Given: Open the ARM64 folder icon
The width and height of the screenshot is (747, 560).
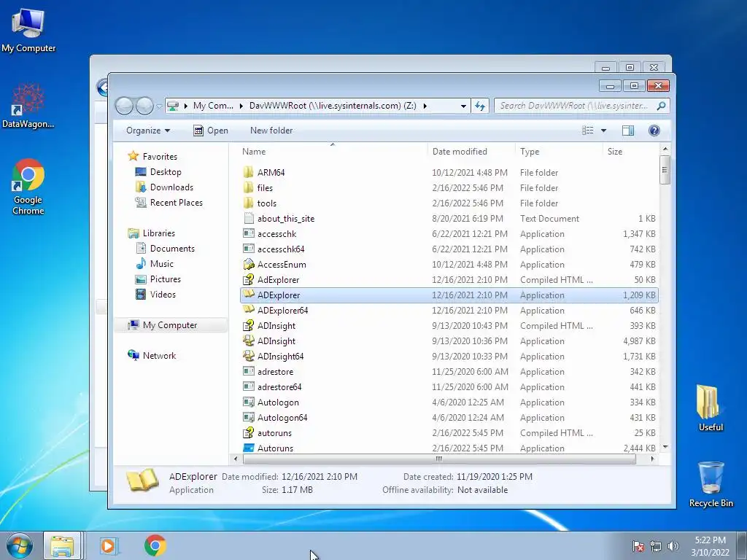Looking at the screenshot, I should coord(248,172).
